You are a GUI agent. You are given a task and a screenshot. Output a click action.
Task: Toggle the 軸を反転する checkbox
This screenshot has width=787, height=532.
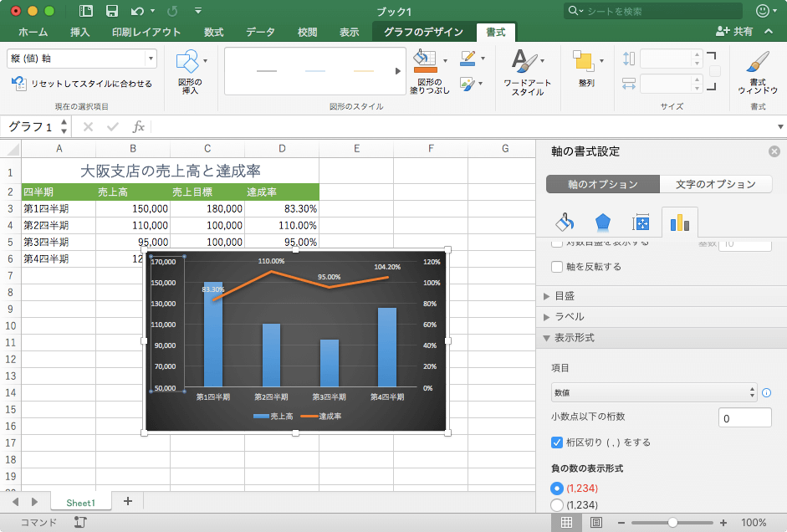point(557,267)
